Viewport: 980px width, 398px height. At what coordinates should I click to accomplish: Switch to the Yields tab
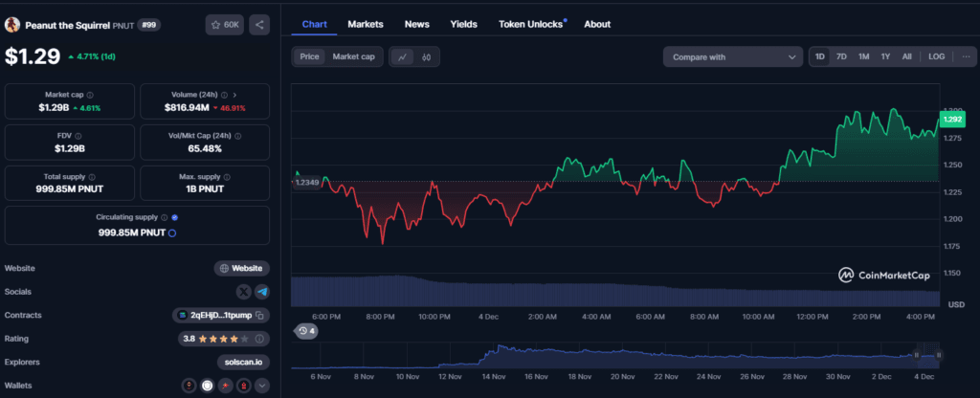[464, 24]
